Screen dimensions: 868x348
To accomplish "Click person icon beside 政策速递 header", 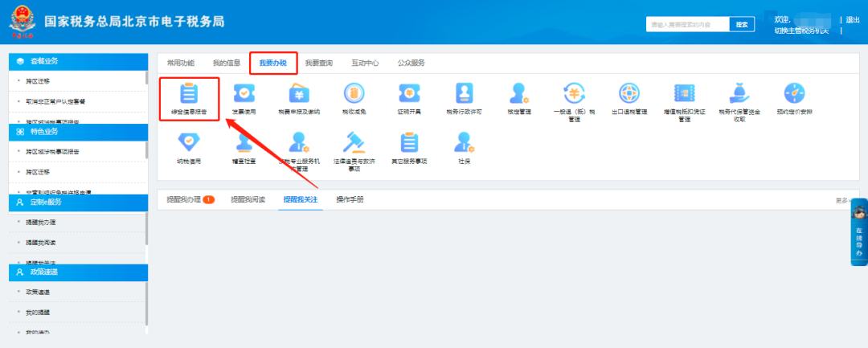I will [20, 272].
